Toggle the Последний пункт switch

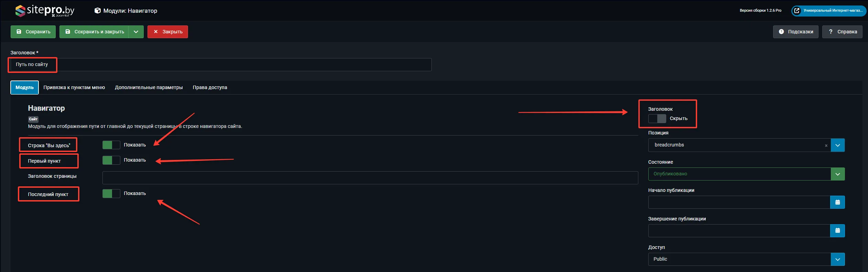(111, 193)
